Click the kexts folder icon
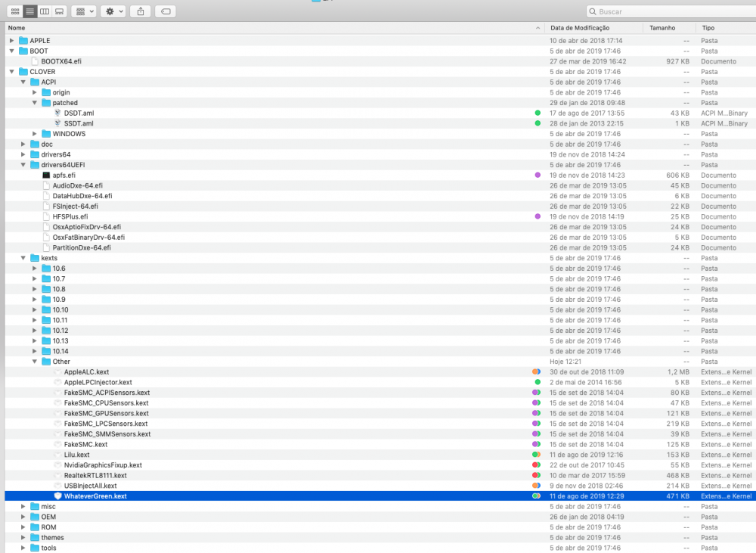756x553 pixels. pos(35,258)
